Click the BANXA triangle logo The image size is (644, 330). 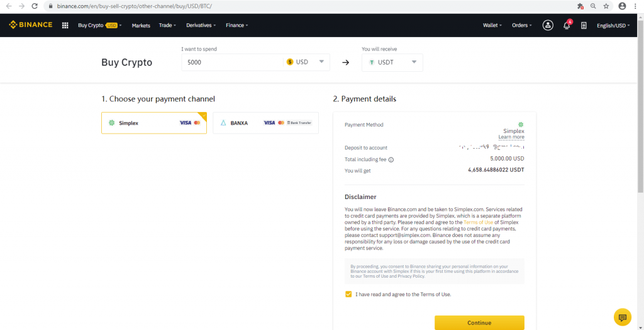point(223,123)
